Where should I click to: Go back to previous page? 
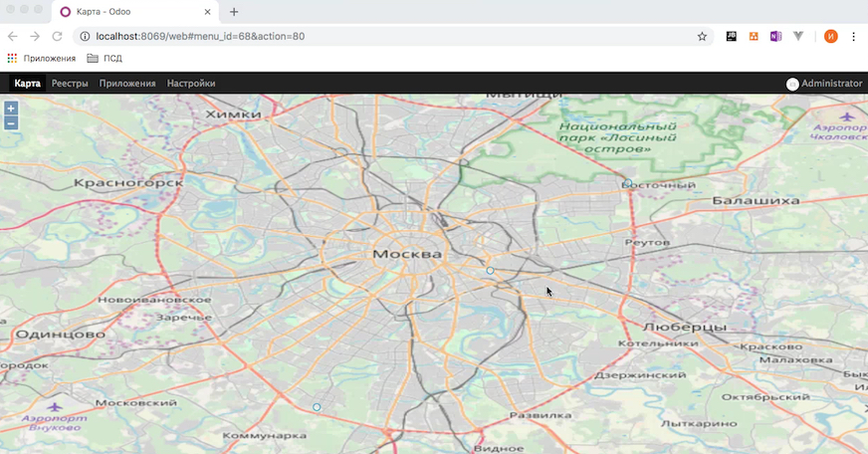[x=13, y=37]
